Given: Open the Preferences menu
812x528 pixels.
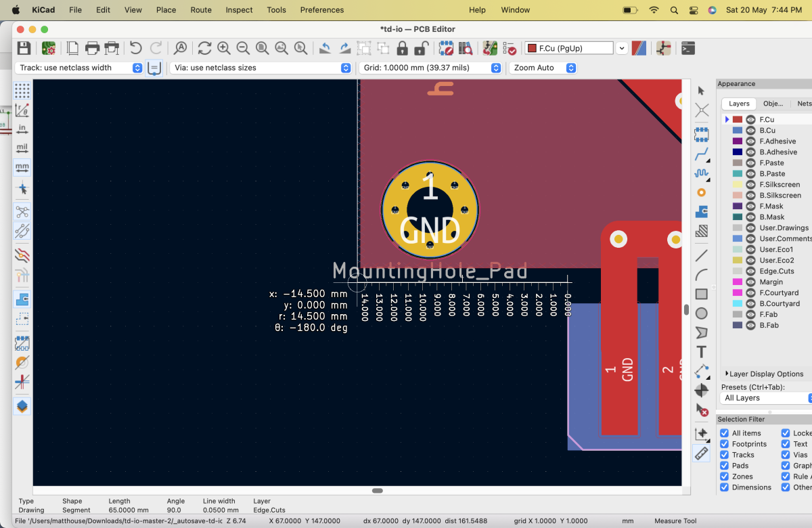Looking at the screenshot, I should tap(322, 10).
